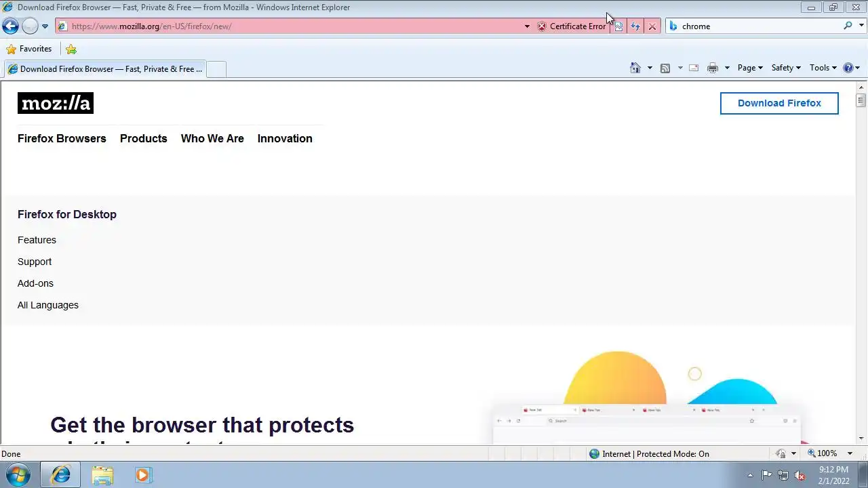The height and width of the screenshot is (488, 868).
Task: Open the Windows Start menu
Action: pyautogui.click(x=17, y=474)
